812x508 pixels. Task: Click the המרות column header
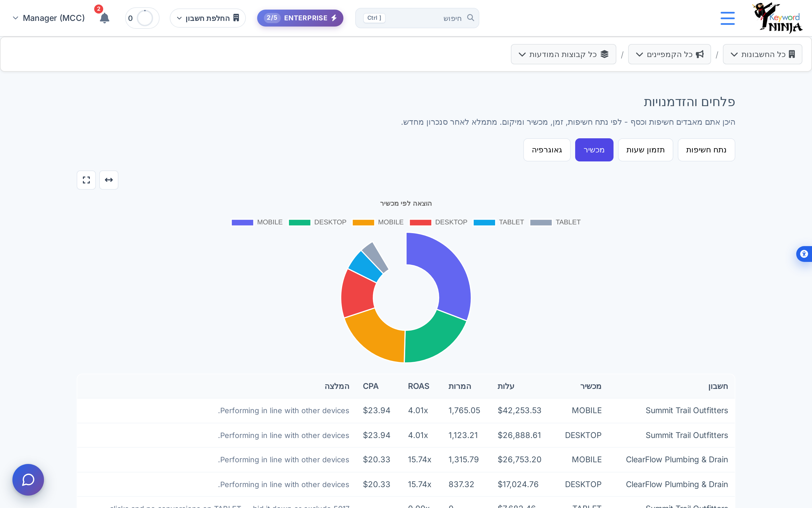click(460, 386)
